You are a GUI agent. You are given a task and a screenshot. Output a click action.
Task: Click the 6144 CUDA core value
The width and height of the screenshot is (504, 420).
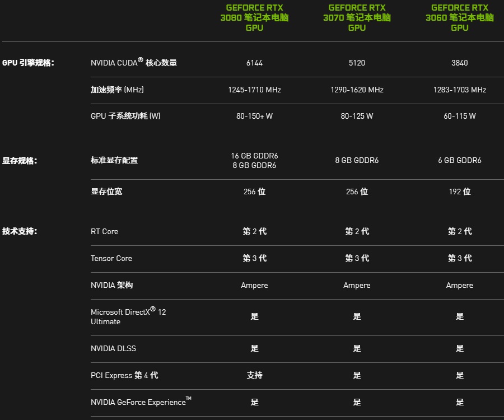(x=254, y=63)
